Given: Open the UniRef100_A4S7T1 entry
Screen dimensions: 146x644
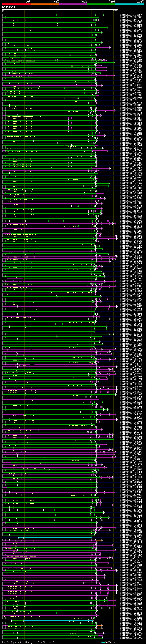Looking at the screenshot, I should point(131,505).
